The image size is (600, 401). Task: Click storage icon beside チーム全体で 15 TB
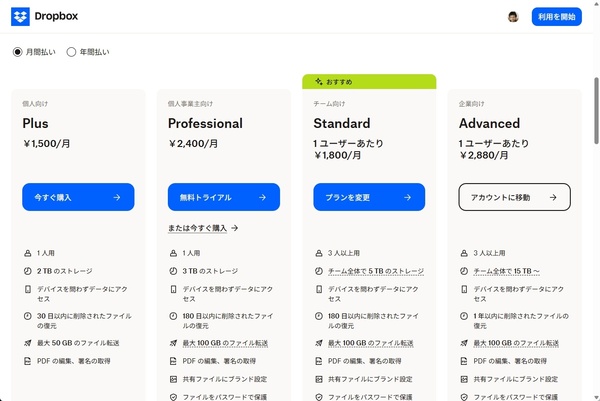tap(464, 271)
